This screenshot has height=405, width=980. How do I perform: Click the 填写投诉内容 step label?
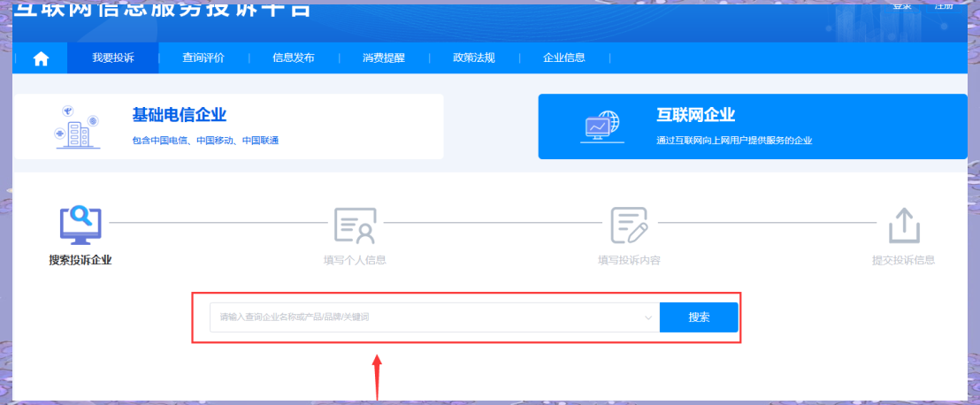pyautogui.click(x=629, y=261)
